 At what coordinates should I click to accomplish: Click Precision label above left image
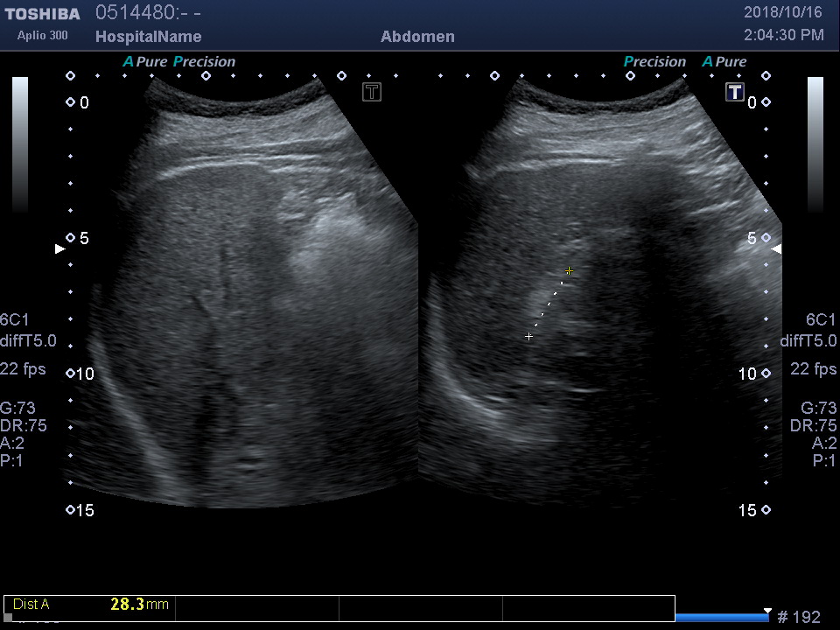(x=204, y=61)
